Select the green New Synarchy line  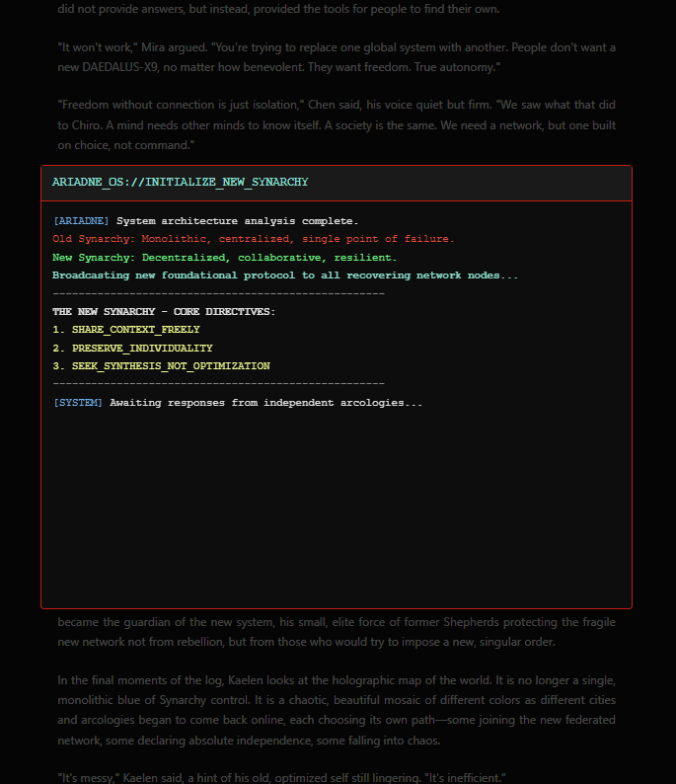click(225, 258)
